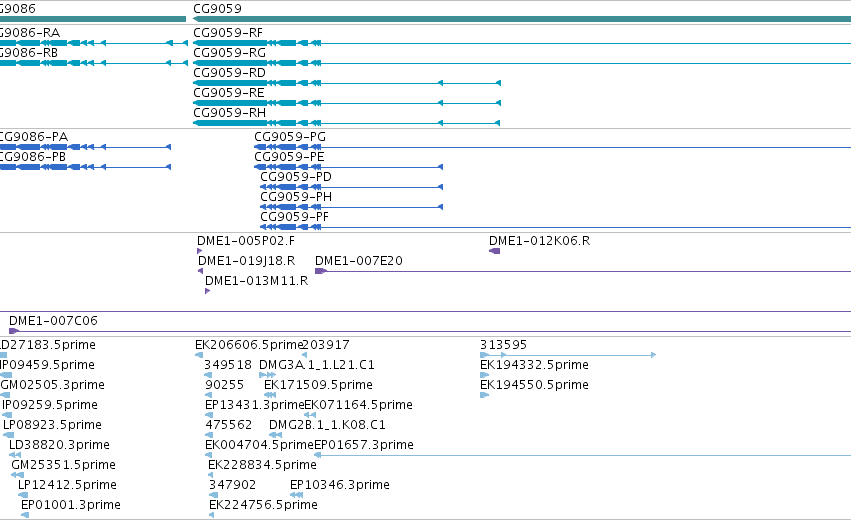Select the 313595 feature span line
Viewport: 851px width, 520px height.
coord(568,355)
